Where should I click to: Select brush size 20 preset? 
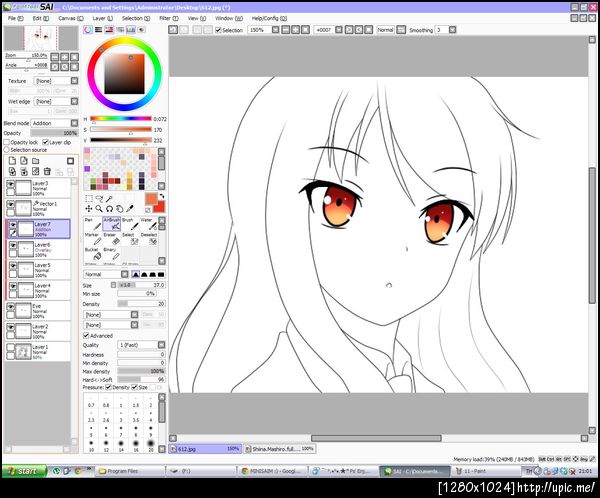151,445
